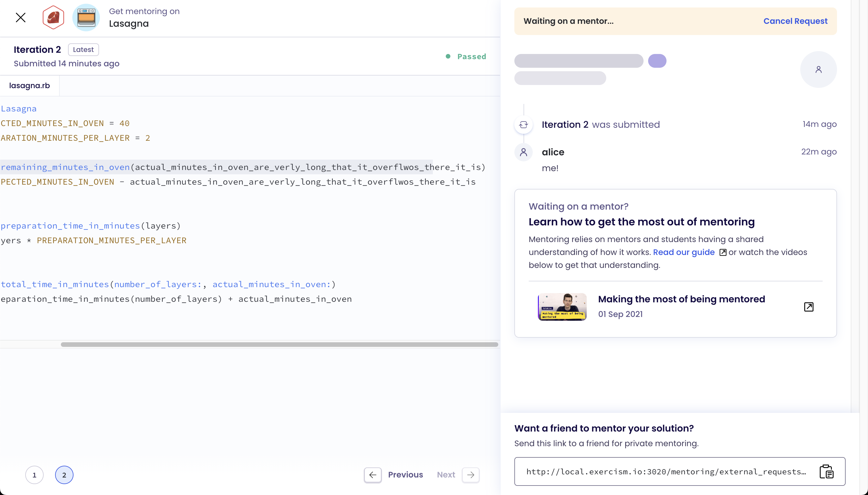
Task: Click the Latest badge next to Iteration 2
Action: click(x=83, y=49)
